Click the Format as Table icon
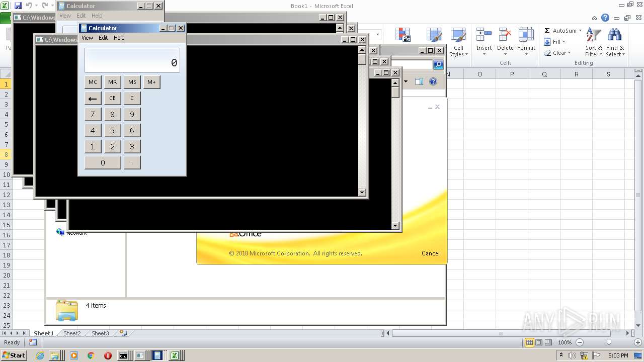The height and width of the screenshot is (362, 644). pyautogui.click(x=434, y=34)
